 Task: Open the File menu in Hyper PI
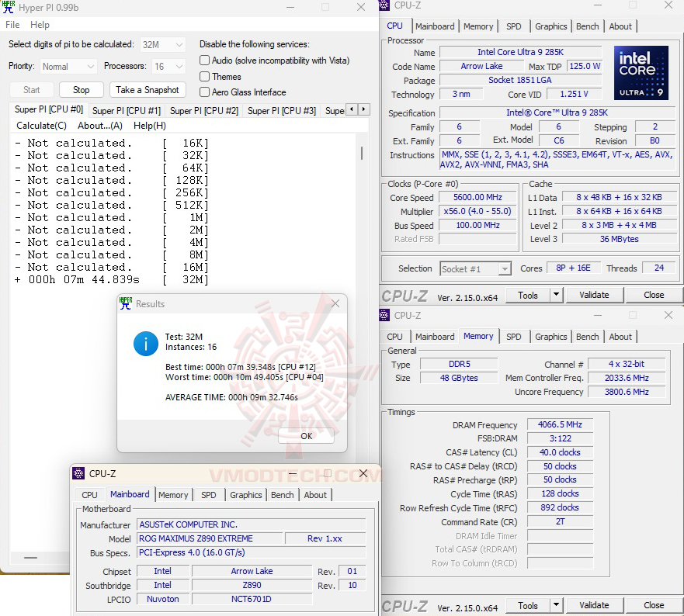pos(12,24)
